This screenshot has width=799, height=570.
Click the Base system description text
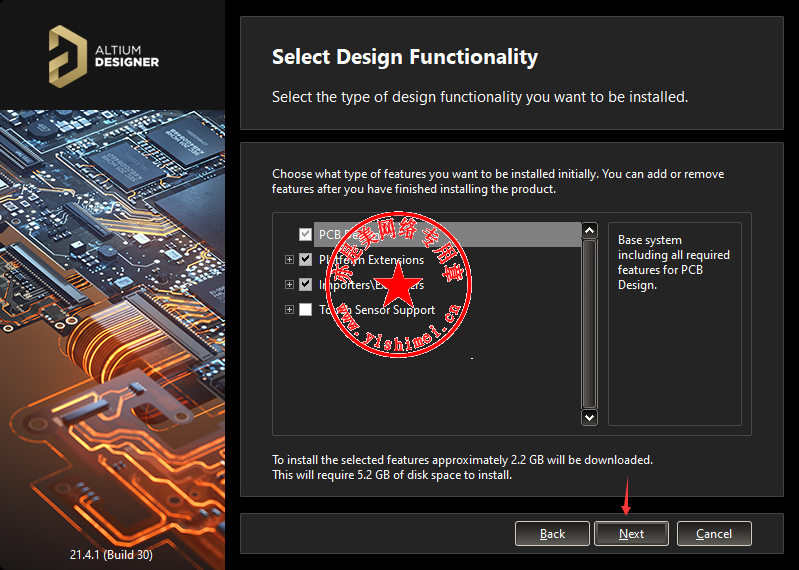[x=674, y=262]
